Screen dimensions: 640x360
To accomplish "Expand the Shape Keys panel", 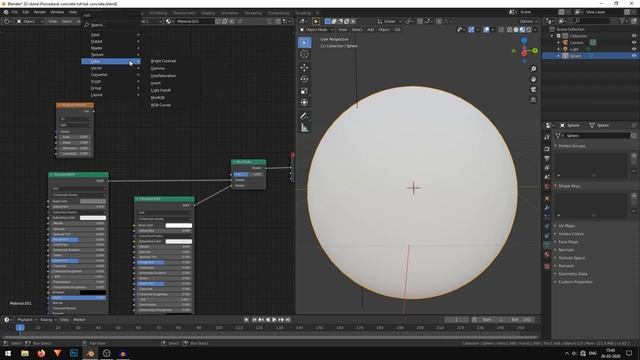I will (569, 186).
